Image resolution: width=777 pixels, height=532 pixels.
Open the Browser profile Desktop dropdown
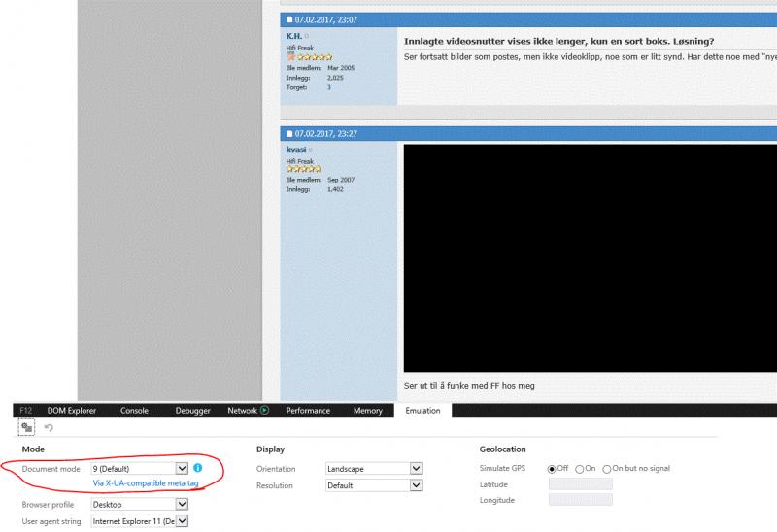(x=140, y=504)
